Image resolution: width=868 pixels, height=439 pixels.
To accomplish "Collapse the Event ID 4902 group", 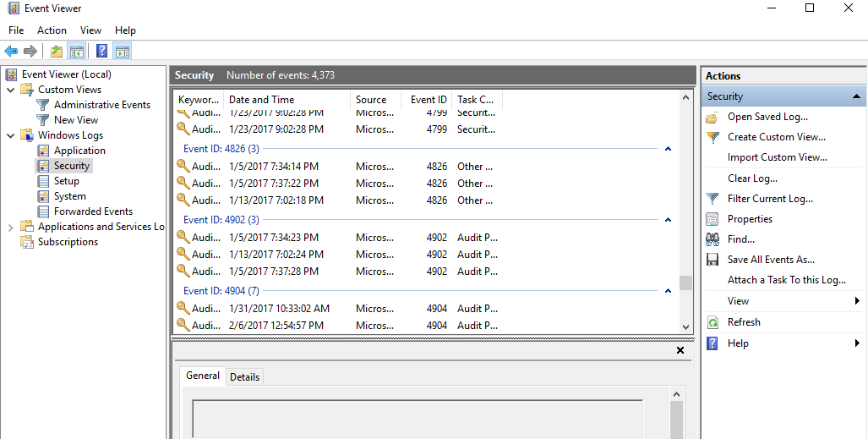I will pos(668,220).
